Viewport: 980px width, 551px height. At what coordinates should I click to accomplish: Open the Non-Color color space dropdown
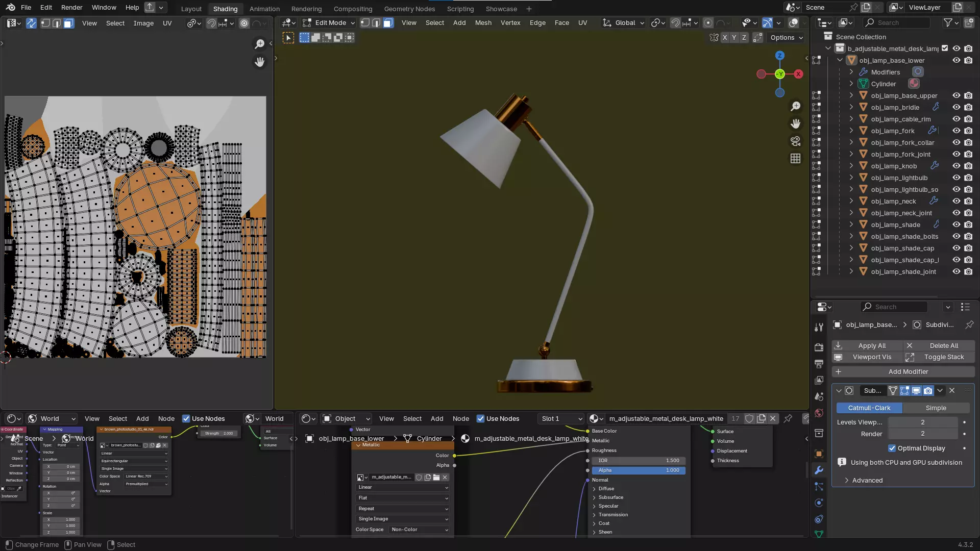[x=420, y=530]
